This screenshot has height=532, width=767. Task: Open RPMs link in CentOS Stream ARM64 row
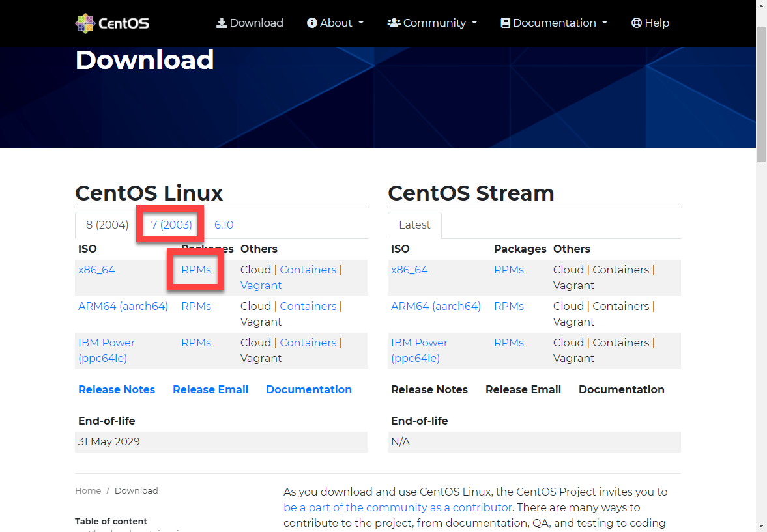tap(509, 307)
